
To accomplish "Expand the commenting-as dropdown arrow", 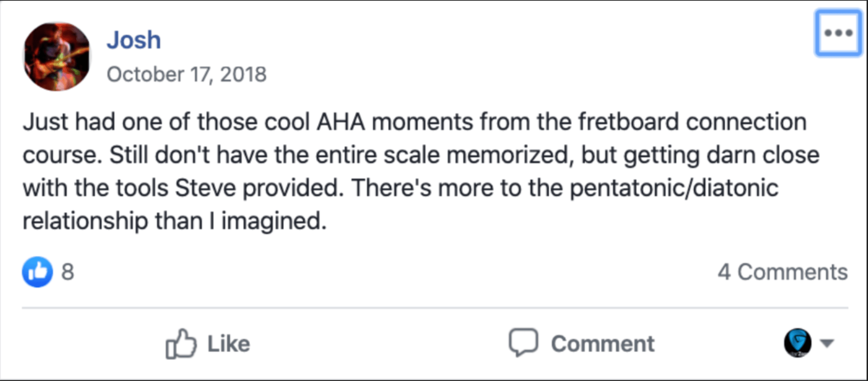I will click(827, 343).
